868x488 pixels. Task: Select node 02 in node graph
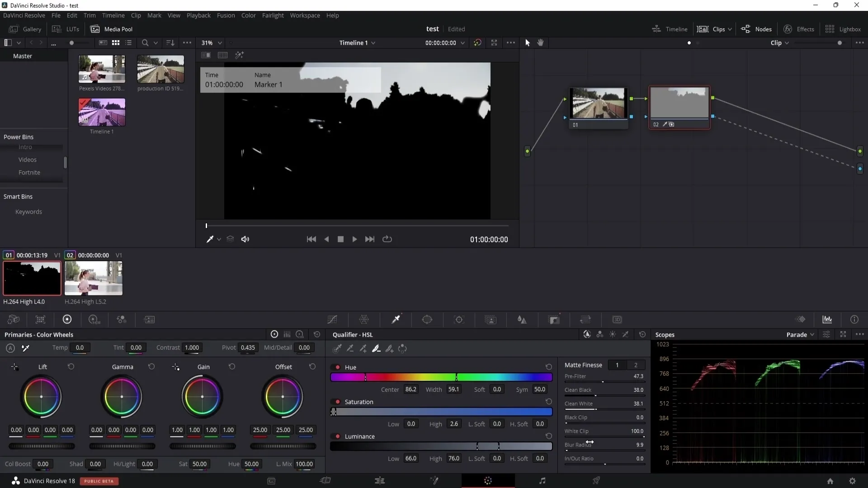(x=679, y=108)
